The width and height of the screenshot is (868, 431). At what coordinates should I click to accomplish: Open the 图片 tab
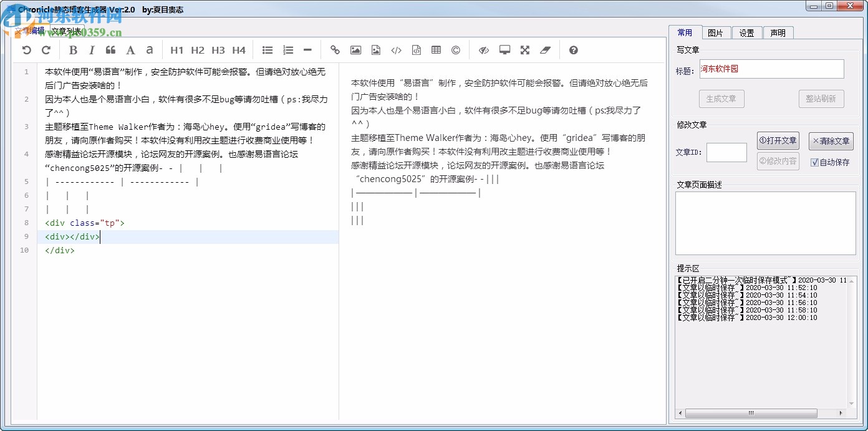point(716,33)
